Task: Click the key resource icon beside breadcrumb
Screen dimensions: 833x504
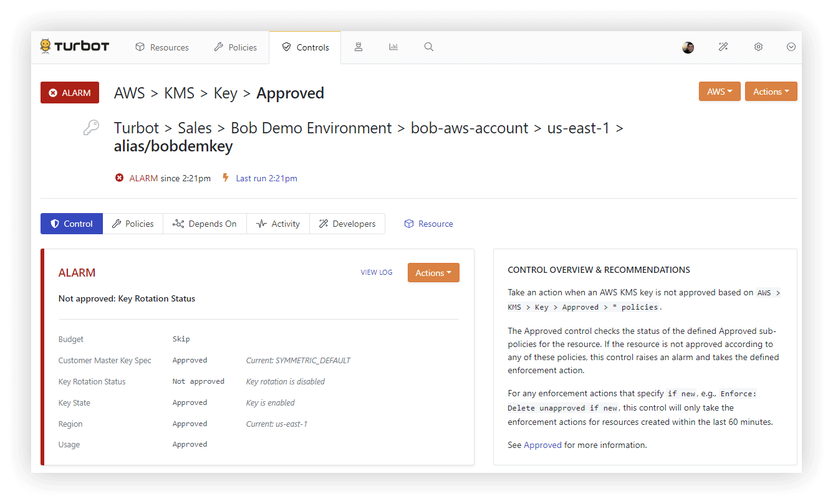Action: (91, 128)
